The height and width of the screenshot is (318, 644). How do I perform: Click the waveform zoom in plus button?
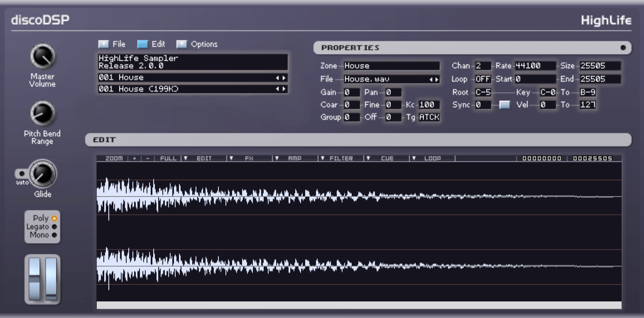point(135,158)
